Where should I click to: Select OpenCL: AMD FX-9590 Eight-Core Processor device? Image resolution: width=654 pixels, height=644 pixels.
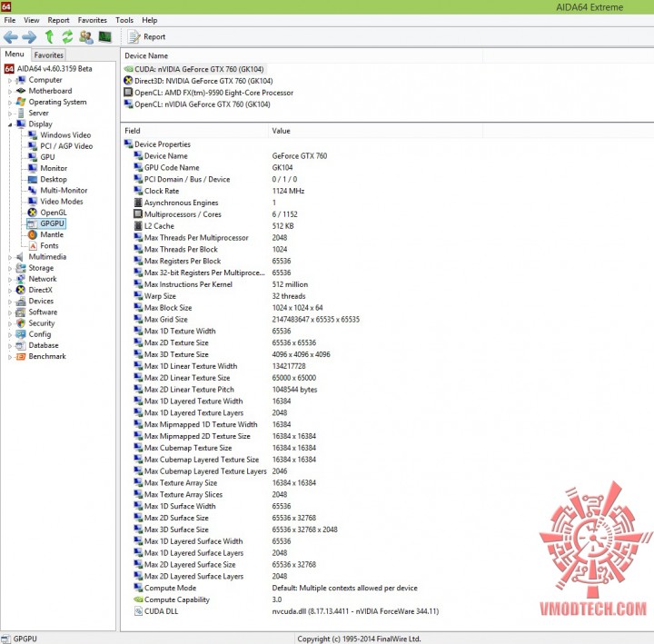(x=209, y=93)
